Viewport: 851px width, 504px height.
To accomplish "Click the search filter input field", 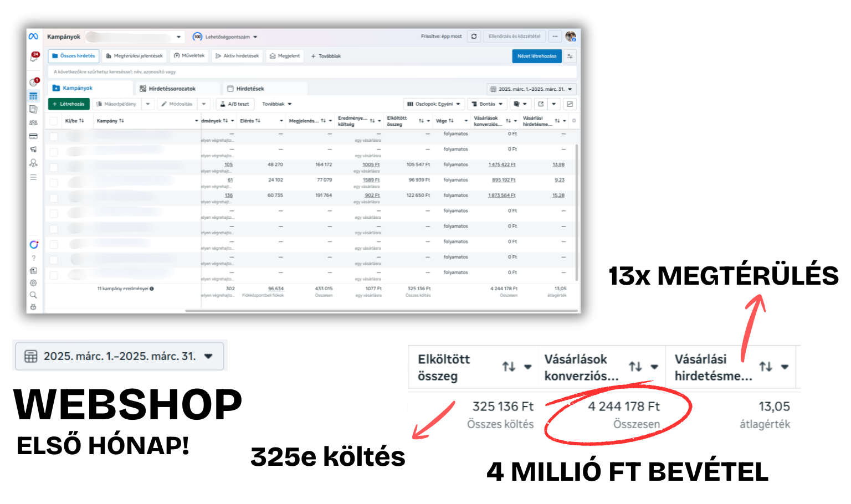I will coord(312,72).
